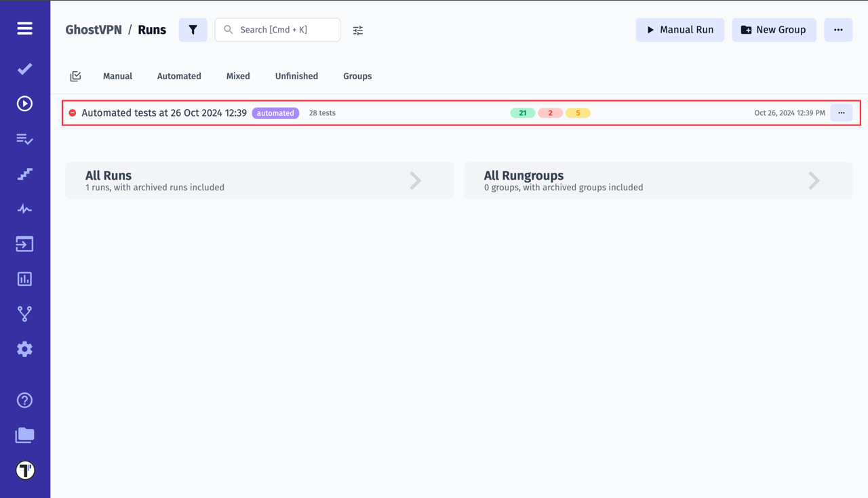Open the Branches icon in sidebar
This screenshot has width=868, height=498.
[24, 313]
